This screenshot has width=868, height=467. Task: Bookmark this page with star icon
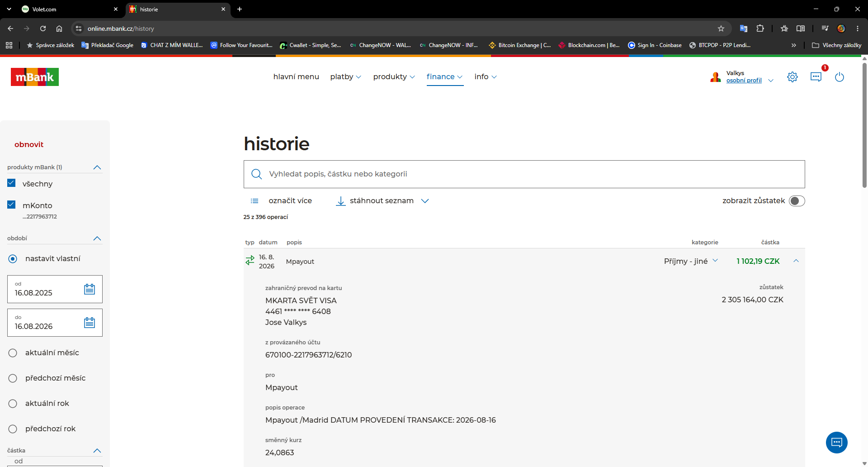[x=721, y=29]
